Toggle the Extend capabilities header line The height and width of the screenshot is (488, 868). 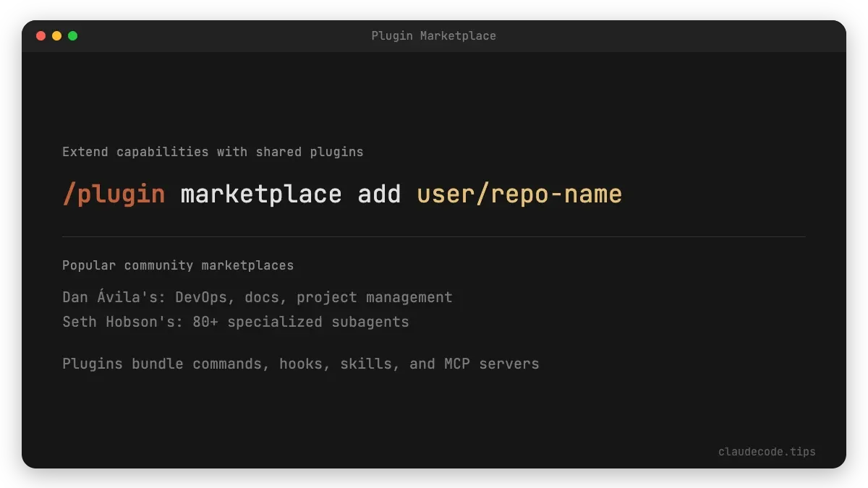pyautogui.click(x=213, y=152)
